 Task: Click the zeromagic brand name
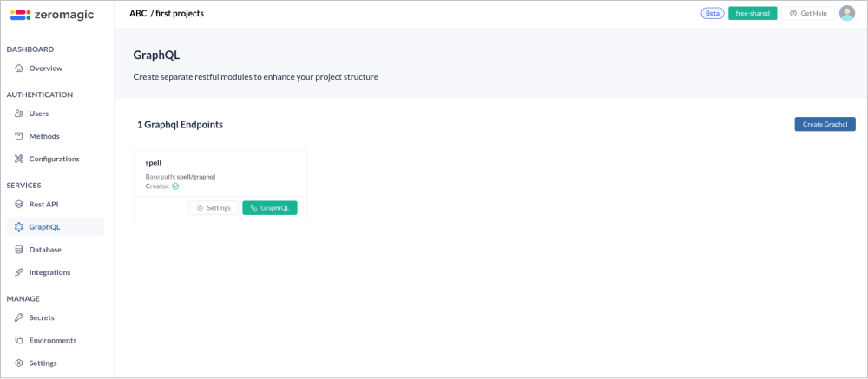point(64,15)
